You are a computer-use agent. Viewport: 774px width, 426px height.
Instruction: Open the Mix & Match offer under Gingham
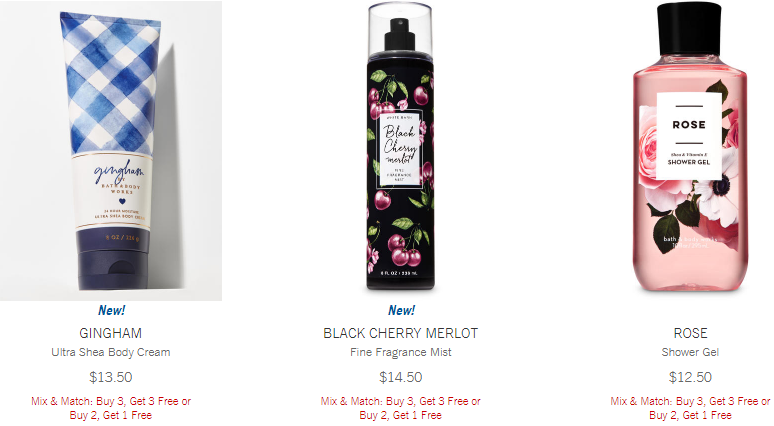[111, 408]
